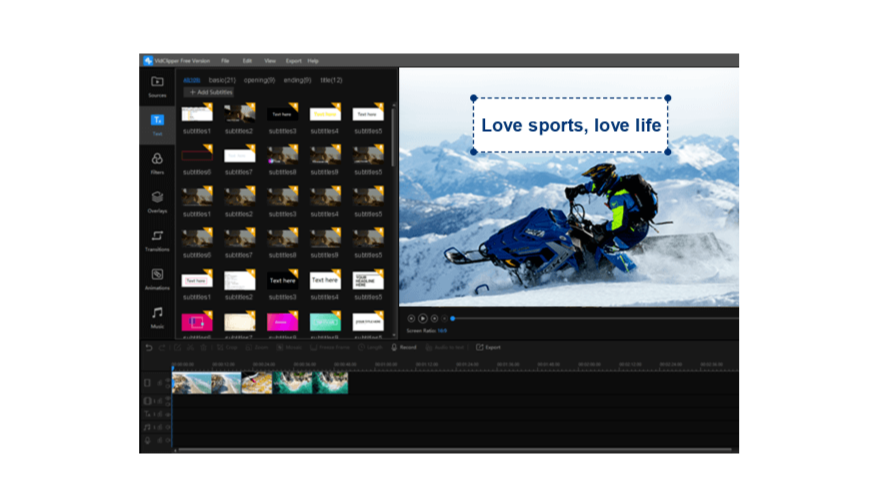The height and width of the screenshot is (500, 890).
Task: Switch to the opening(9) tab
Action: point(259,80)
